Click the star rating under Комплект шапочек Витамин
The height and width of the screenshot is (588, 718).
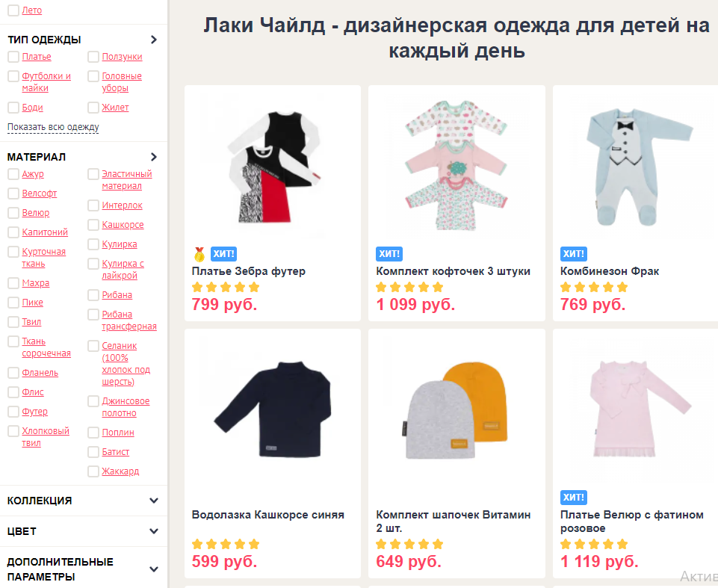click(x=410, y=545)
